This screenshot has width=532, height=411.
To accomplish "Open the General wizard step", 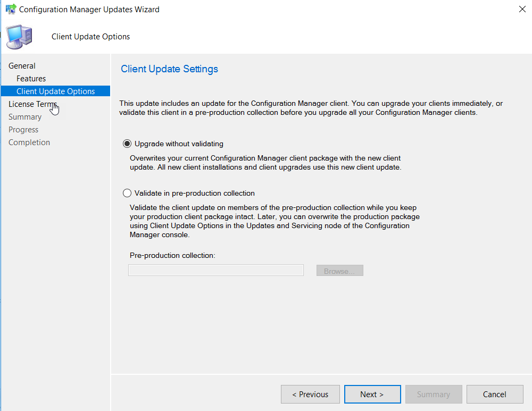I will (x=22, y=66).
